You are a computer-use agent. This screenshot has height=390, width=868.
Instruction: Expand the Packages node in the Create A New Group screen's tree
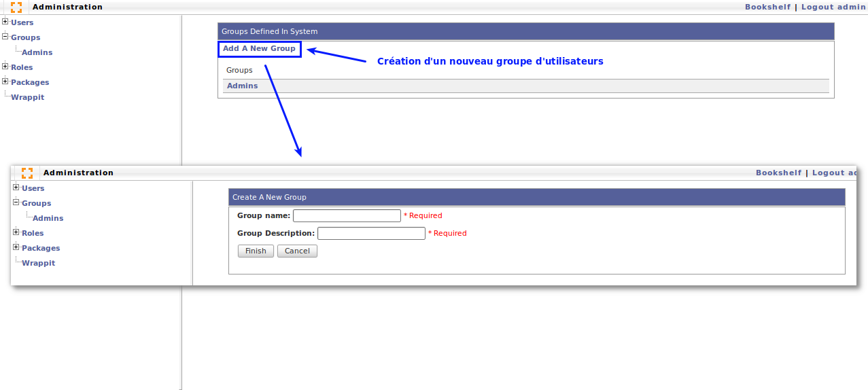coord(16,247)
